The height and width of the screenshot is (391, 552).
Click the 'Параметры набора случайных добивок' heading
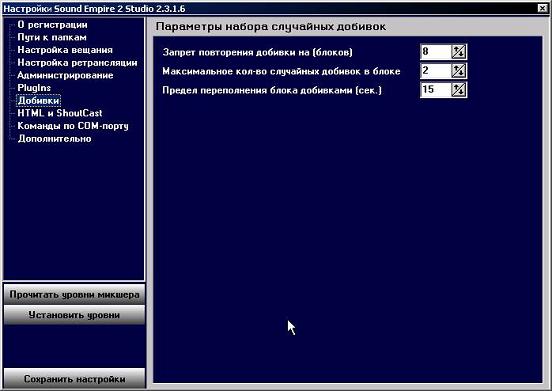point(271,27)
